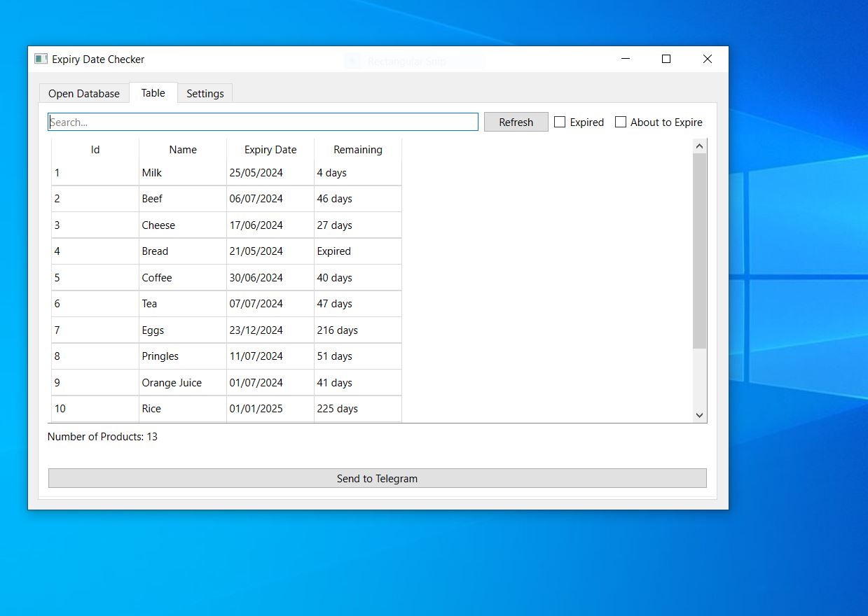
Task: Toggle the About to Expire checkbox
Action: (x=621, y=122)
